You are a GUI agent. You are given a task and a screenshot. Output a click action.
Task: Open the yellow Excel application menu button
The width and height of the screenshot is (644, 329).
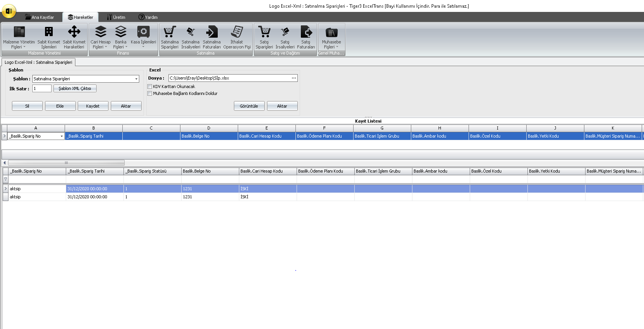point(9,11)
